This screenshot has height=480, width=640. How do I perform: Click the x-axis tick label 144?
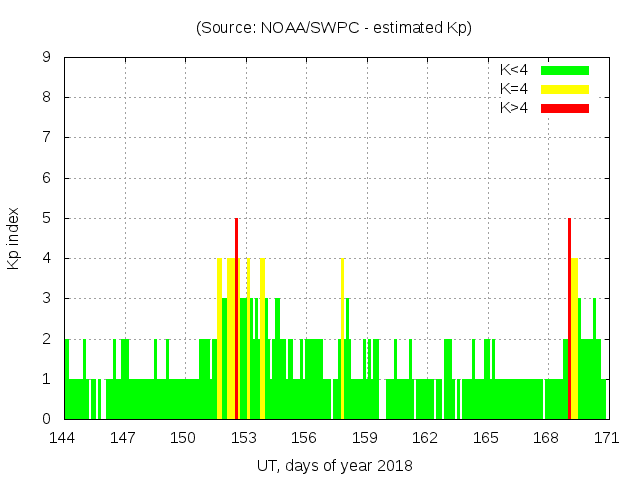63,438
